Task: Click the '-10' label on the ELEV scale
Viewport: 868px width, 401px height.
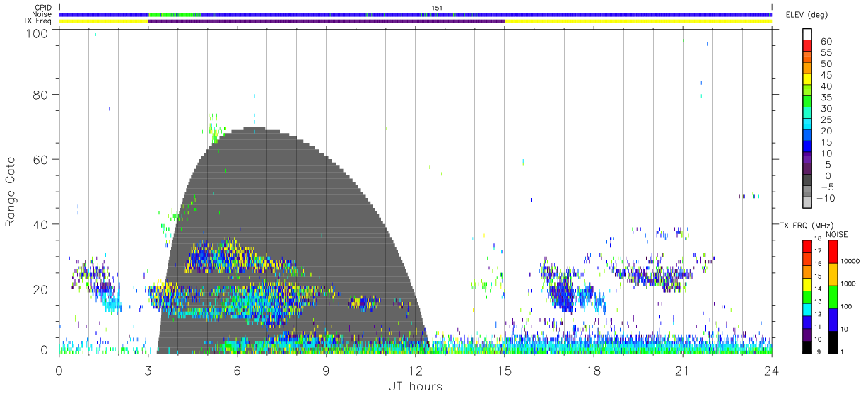Action: point(824,199)
